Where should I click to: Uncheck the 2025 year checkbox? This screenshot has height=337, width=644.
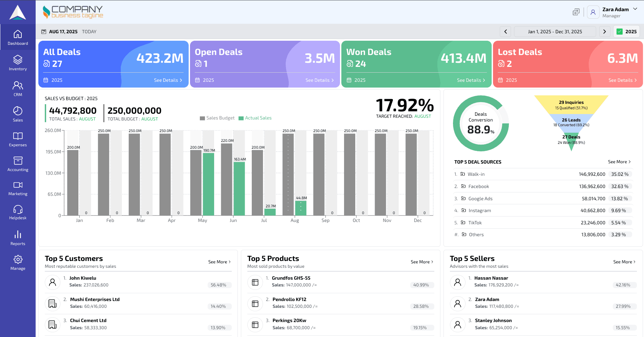pyautogui.click(x=620, y=32)
